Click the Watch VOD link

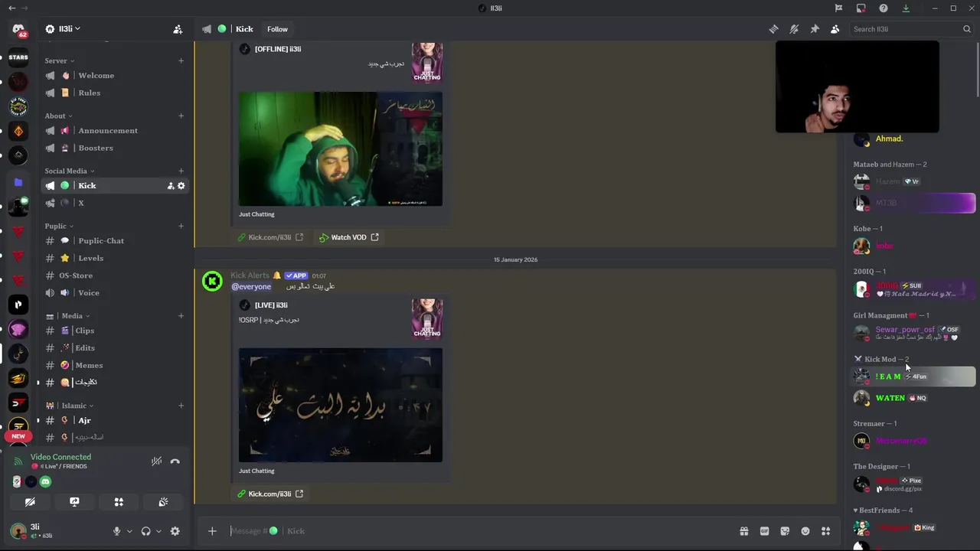[x=348, y=237]
